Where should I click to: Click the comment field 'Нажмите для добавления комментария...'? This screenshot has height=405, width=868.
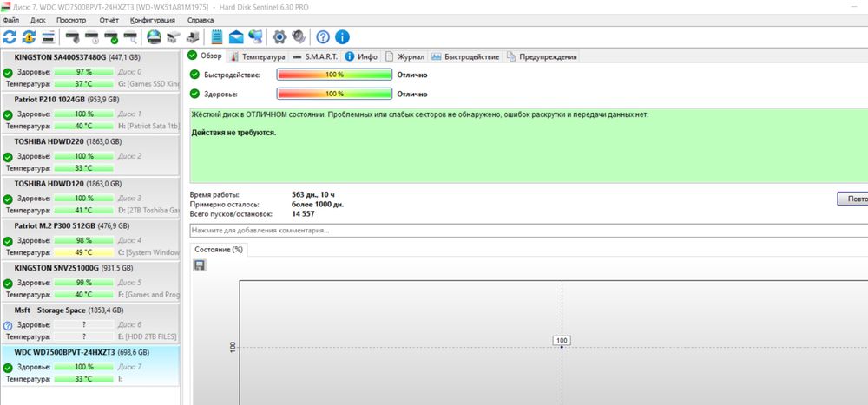point(529,230)
